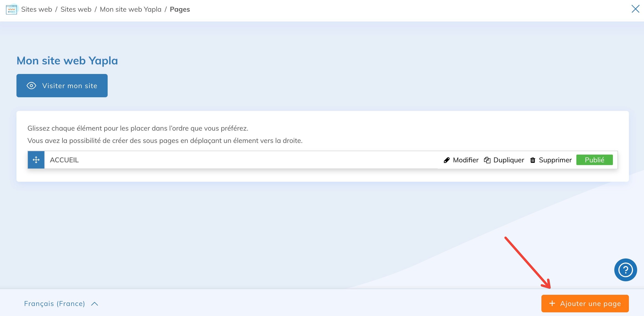
Task: Select the pencil icon next to Modifier
Action: tap(447, 160)
